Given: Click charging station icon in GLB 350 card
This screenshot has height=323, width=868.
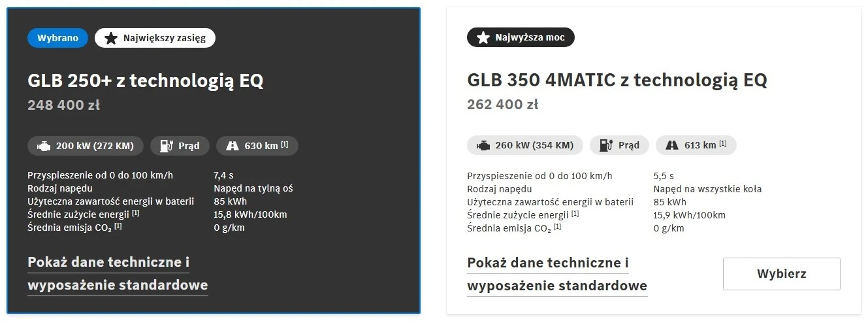Looking at the screenshot, I should (x=605, y=146).
